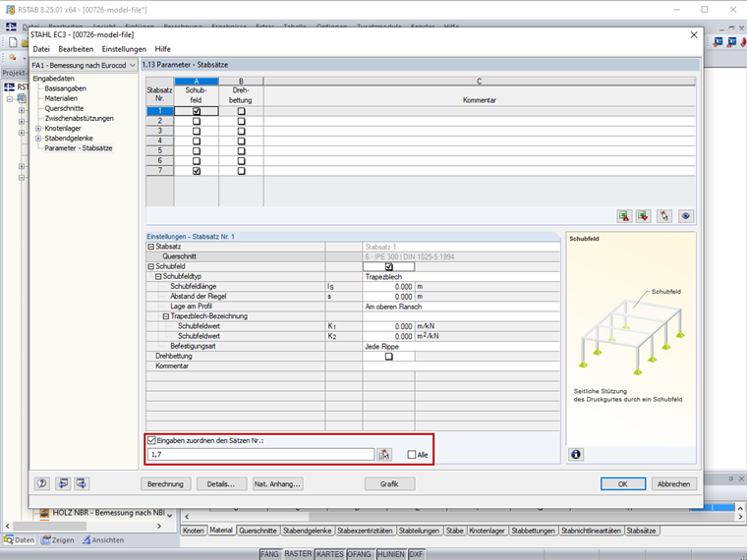Viewport: 747px width, 560px height.
Task: Toggle Drehbettung checkbox in settings grid
Action: (389, 357)
